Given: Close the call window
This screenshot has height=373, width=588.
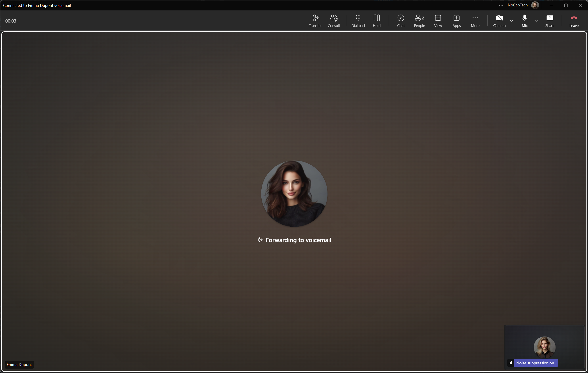Looking at the screenshot, I should click(580, 5).
